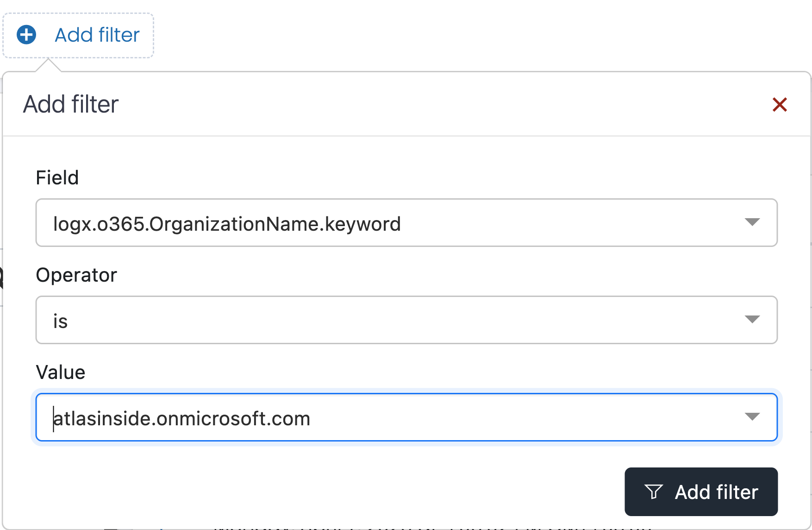Image resolution: width=812 pixels, height=530 pixels.
Task: Expand the Field dropdown arrow
Action: (x=752, y=222)
